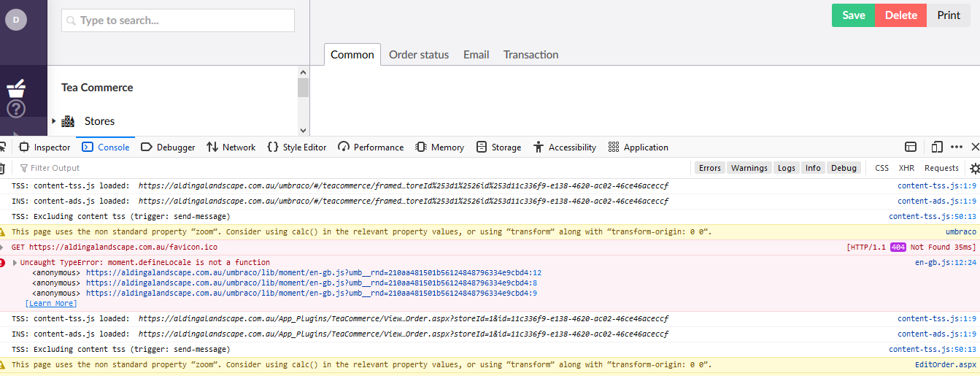
Task: Toggle the CSS filter
Action: [881, 168]
